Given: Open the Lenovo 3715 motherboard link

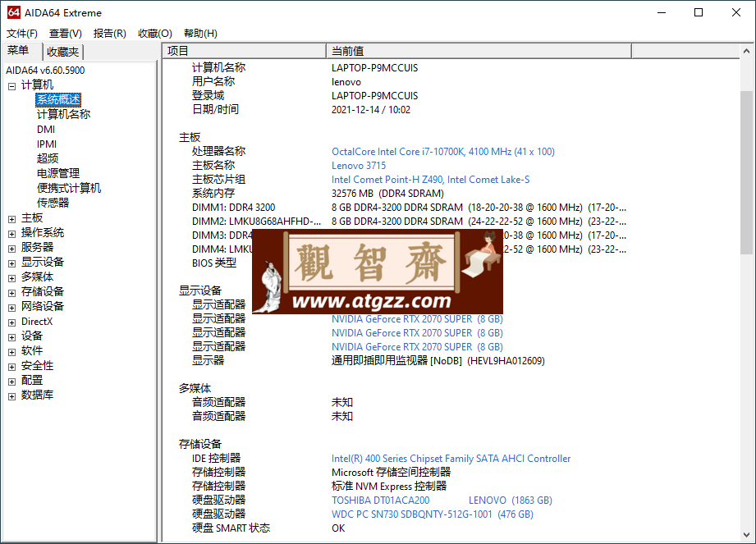Looking at the screenshot, I should click(x=359, y=166).
